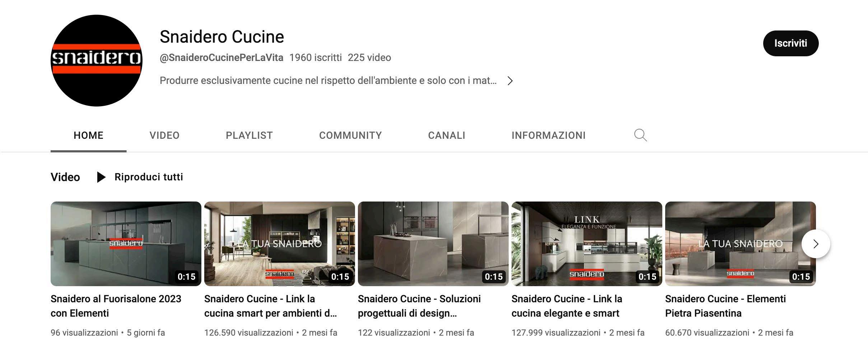Click the description starting Produrre esclusivamente cucine

pyautogui.click(x=328, y=81)
